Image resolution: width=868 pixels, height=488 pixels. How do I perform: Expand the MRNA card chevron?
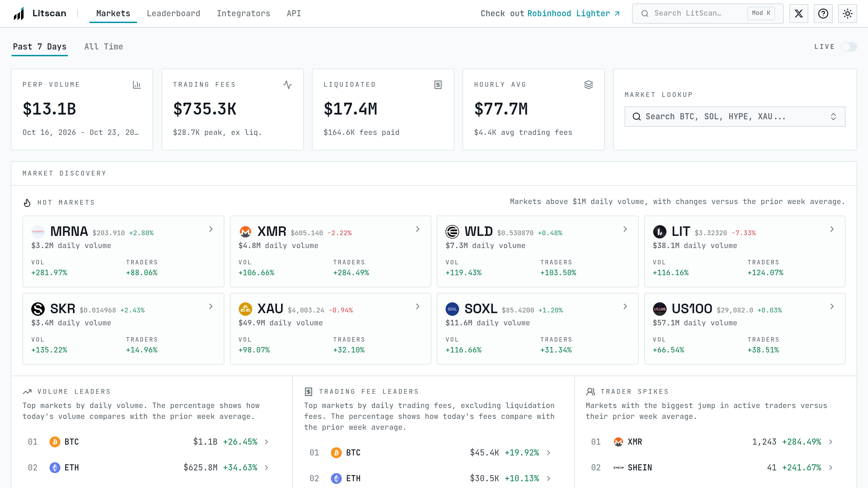(x=211, y=229)
